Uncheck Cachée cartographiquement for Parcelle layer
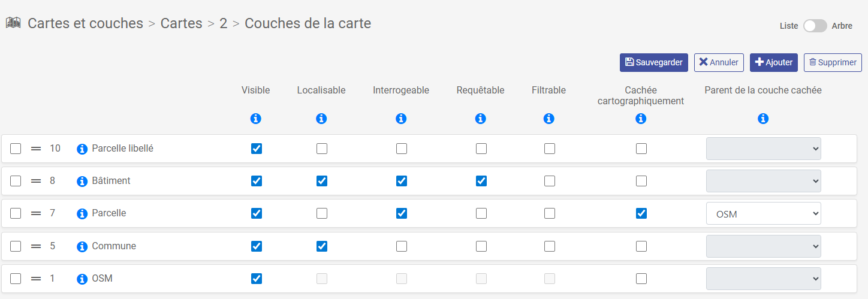Viewport: 868px width, 299px height. click(x=641, y=213)
